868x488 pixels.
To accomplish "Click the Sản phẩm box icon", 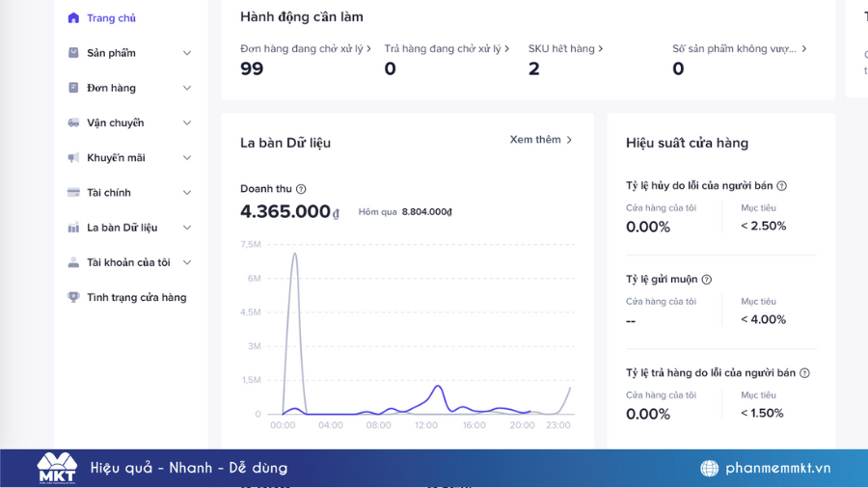I will click(x=73, y=53).
